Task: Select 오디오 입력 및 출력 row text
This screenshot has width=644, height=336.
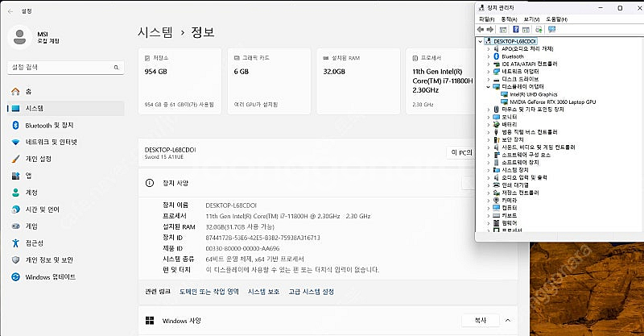Action: tap(525, 177)
